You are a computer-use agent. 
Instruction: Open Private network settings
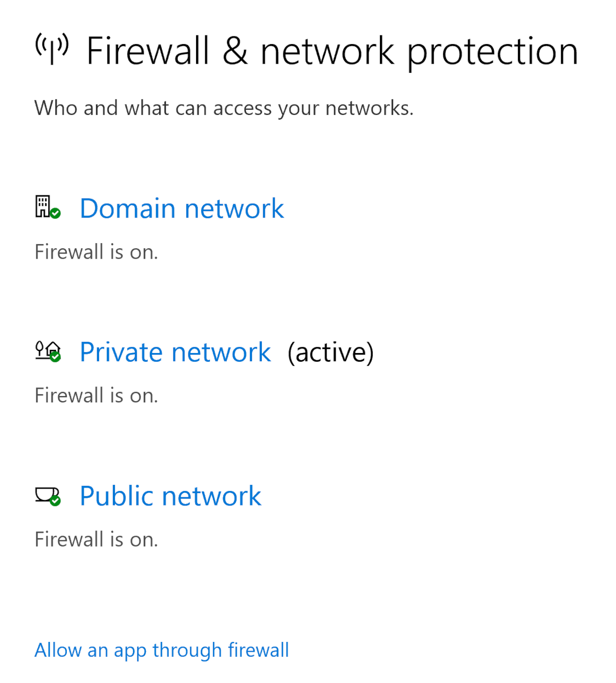pyautogui.click(x=175, y=352)
